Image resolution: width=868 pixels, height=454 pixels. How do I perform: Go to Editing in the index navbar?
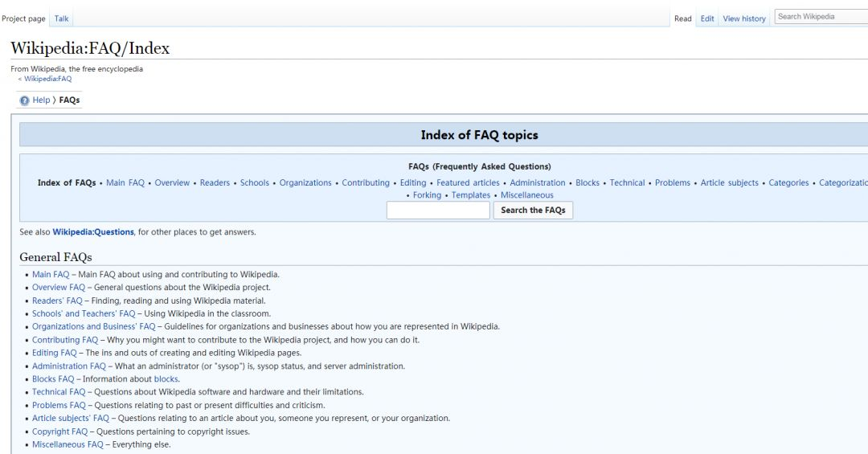[413, 182]
